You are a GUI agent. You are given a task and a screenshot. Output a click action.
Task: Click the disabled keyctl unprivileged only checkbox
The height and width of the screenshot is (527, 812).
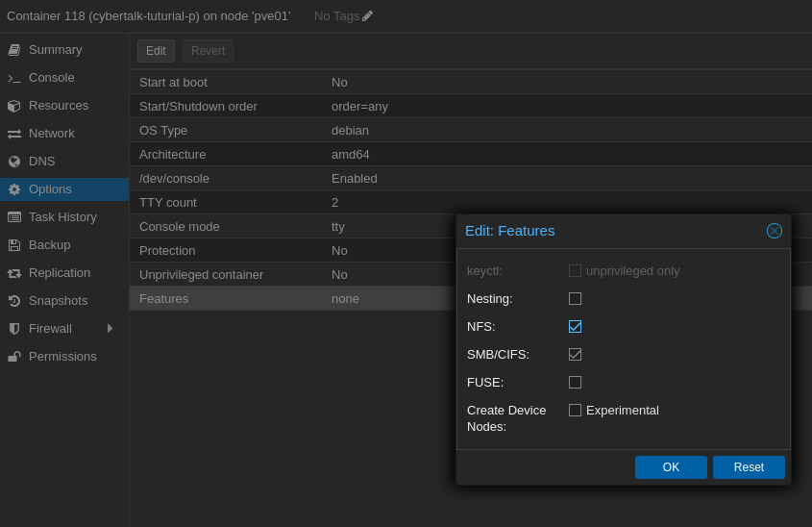575,271
